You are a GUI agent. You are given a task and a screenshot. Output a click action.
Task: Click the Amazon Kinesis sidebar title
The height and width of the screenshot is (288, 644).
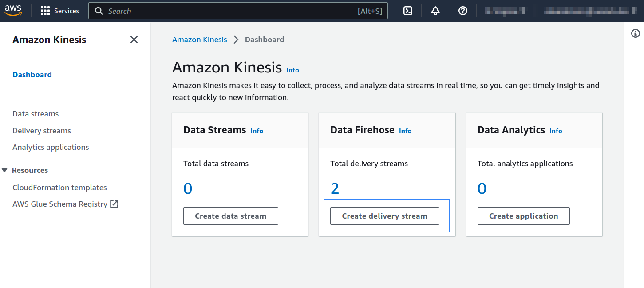[49, 40]
